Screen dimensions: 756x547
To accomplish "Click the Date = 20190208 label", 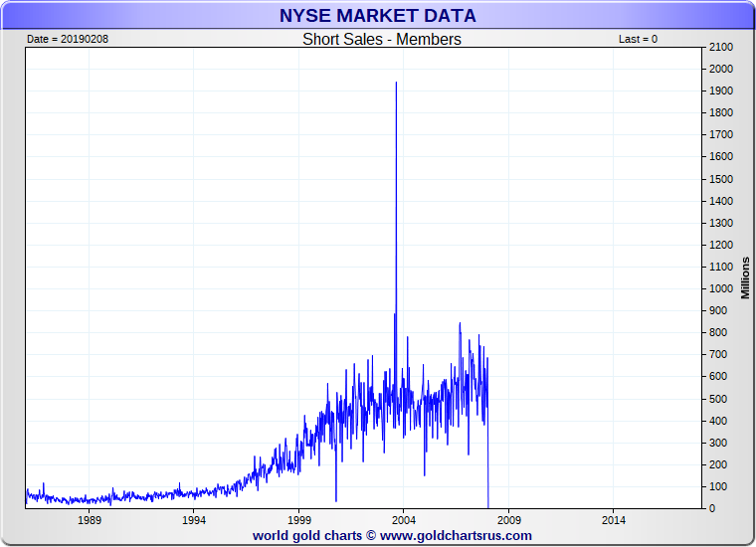I will 68,39.
